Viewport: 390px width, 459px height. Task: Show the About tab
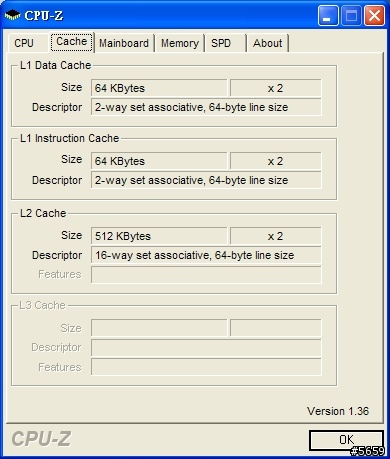pyautogui.click(x=268, y=43)
